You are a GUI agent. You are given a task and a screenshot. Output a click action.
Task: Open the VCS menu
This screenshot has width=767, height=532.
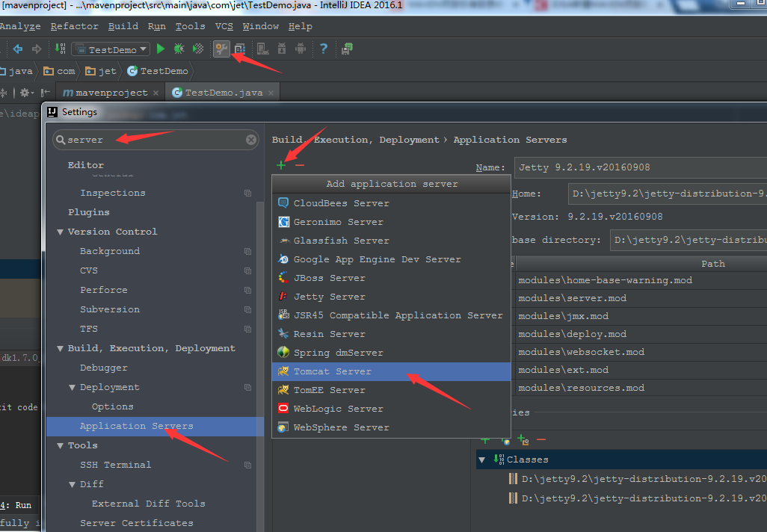coord(224,26)
